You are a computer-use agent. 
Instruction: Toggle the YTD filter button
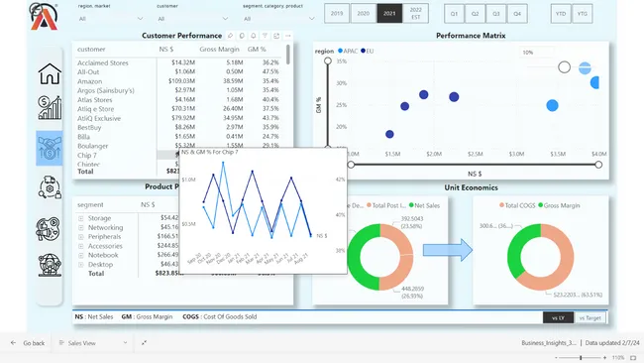pos(561,14)
